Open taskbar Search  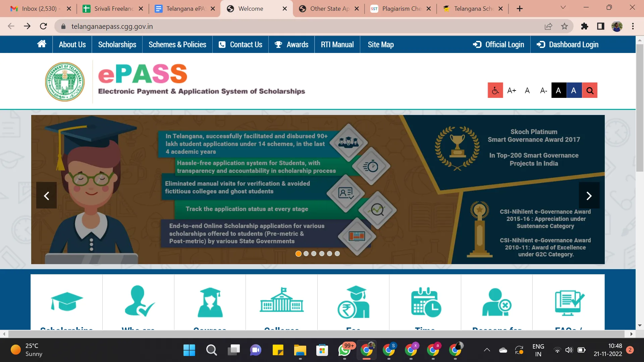[211, 350]
